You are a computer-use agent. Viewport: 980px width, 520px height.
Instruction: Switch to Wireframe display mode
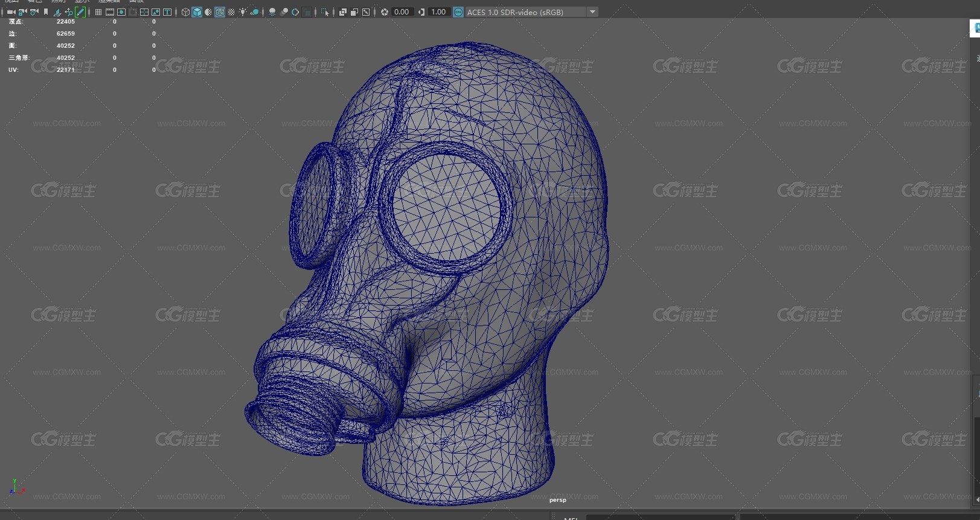point(185,12)
